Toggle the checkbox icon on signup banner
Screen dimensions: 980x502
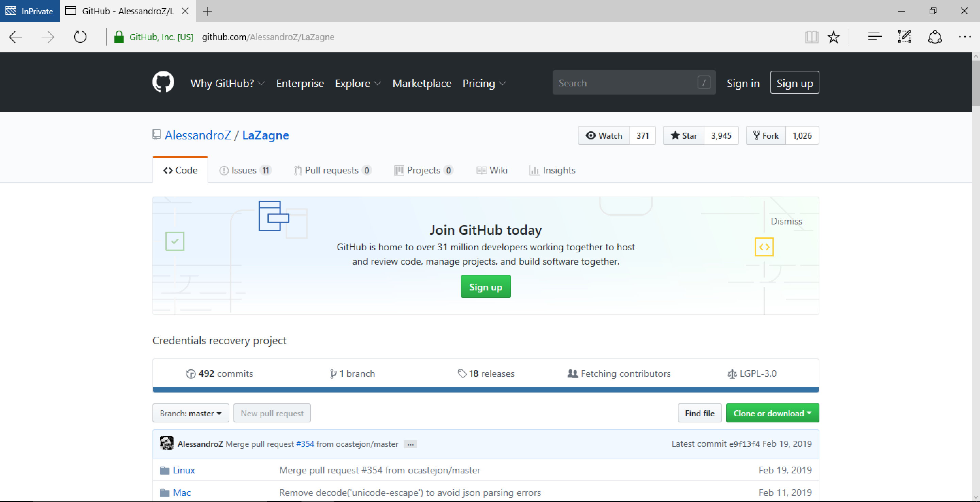[x=176, y=241]
